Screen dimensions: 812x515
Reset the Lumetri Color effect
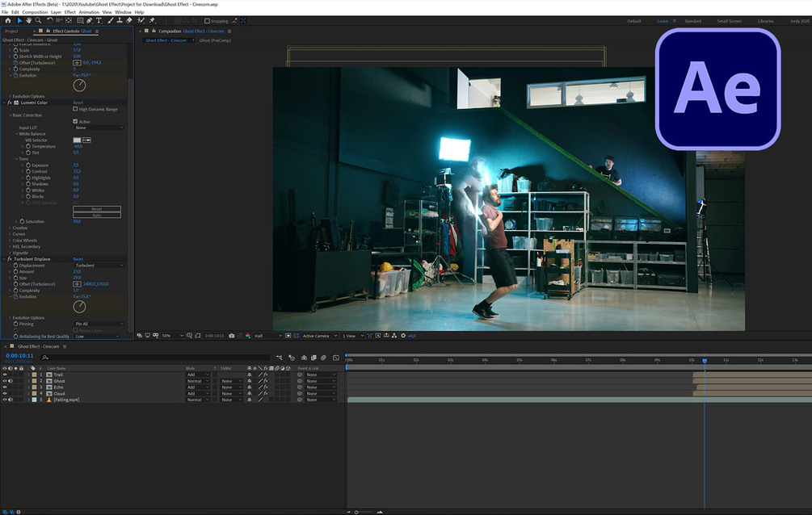[x=78, y=103]
